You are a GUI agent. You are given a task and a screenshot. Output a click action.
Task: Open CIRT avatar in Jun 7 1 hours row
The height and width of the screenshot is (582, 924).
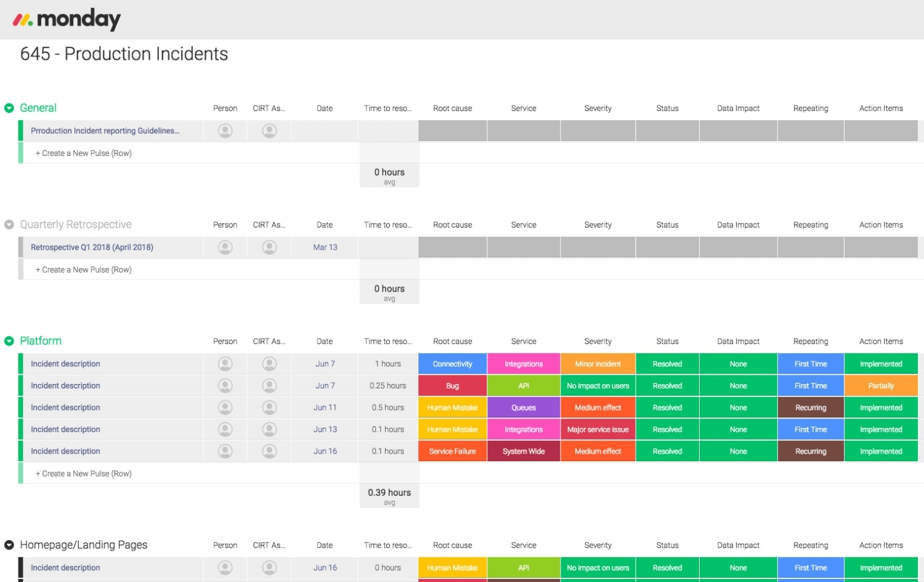[x=269, y=364]
